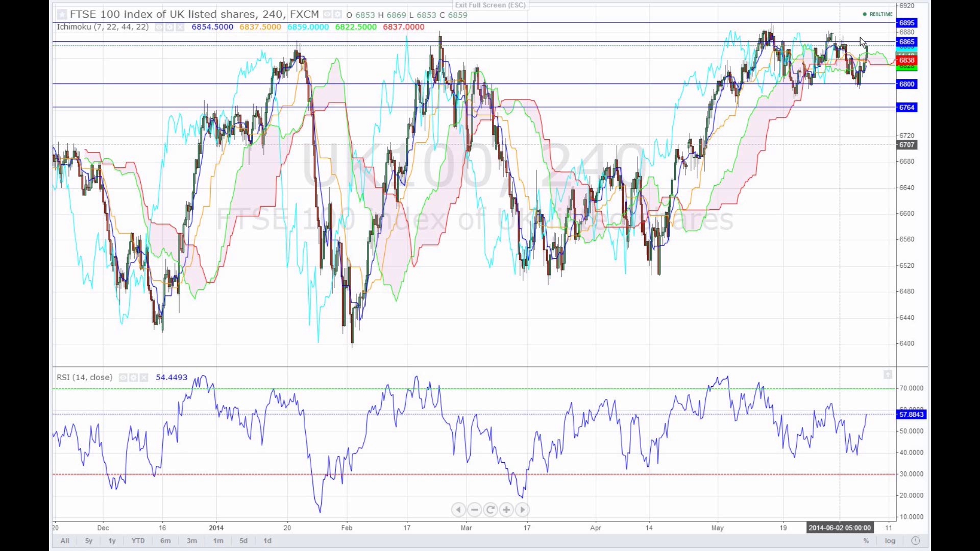The height and width of the screenshot is (551, 980).
Task: Open settings gear for the FTSE 100 series
Action: click(337, 15)
